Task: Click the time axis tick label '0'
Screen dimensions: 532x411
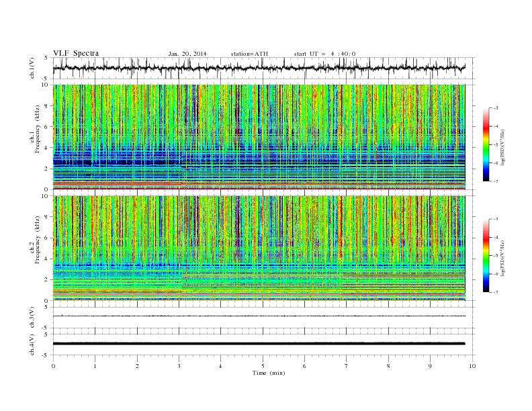Action: click(x=53, y=366)
